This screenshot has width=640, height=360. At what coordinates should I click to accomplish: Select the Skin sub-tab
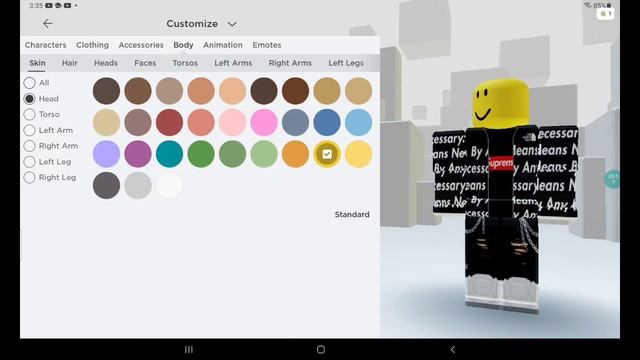click(37, 63)
